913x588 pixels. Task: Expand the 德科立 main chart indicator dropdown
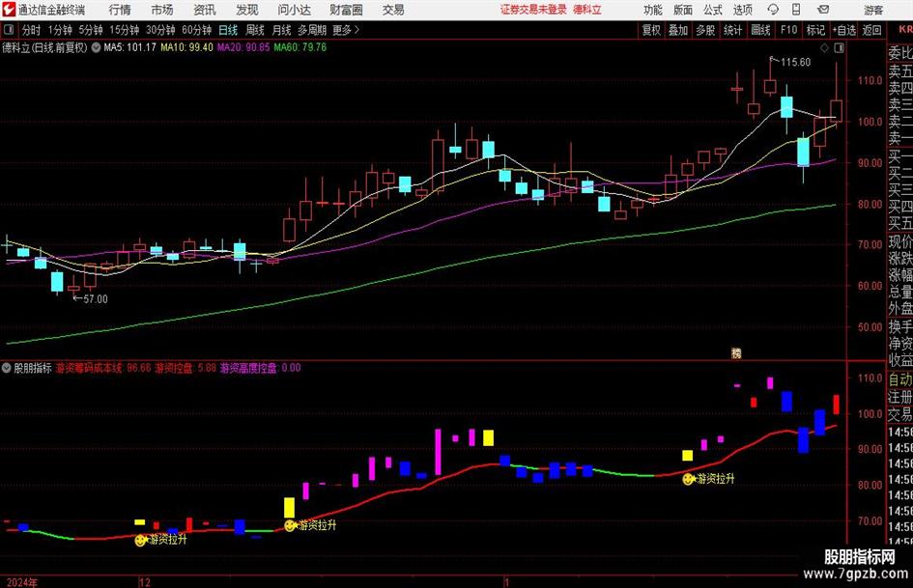tap(96, 47)
